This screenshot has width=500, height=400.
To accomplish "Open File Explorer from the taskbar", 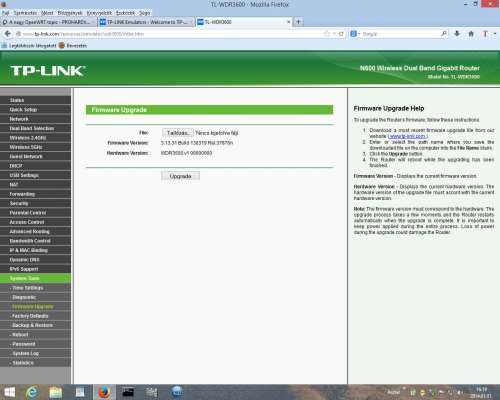I will (56, 392).
